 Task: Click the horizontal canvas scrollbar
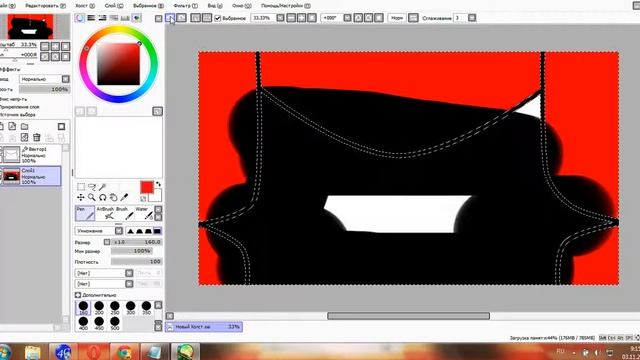point(408,316)
